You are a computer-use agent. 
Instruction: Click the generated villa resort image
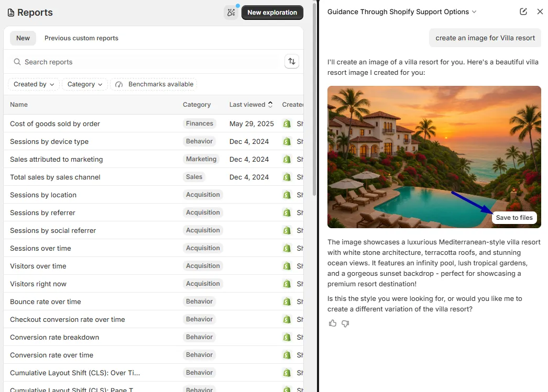[434, 156]
